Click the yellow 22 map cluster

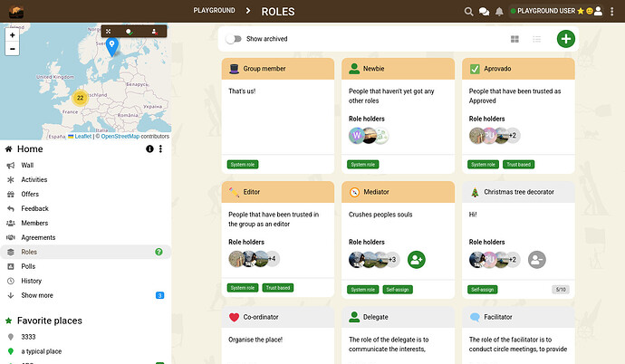pos(80,98)
